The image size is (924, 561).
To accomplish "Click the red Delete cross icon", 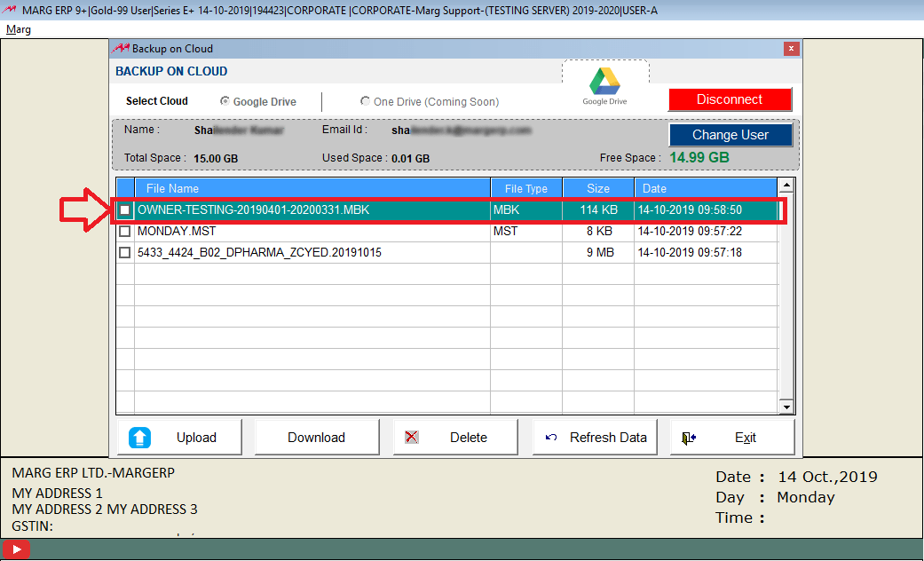I will [412, 438].
